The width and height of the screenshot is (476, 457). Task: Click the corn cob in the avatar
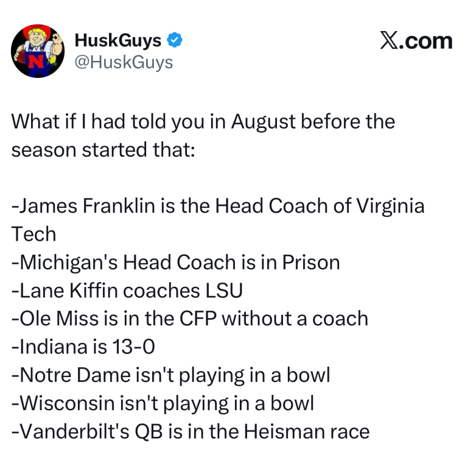52,60
